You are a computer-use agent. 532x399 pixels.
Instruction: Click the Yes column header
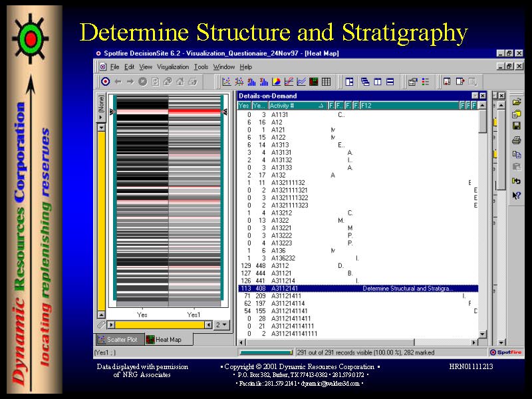click(x=244, y=106)
